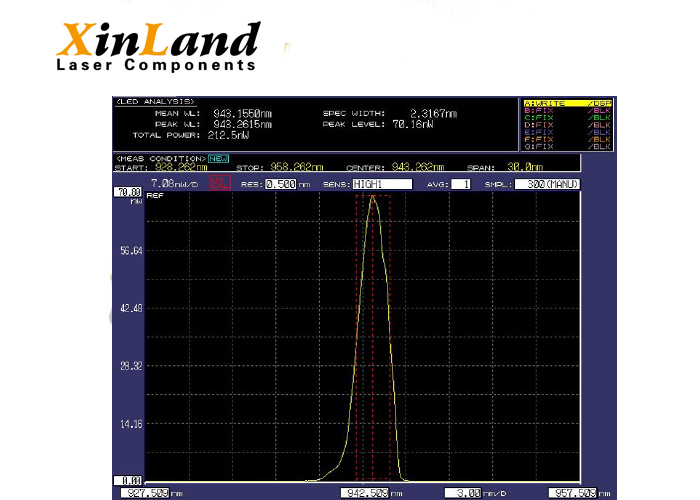Select the LED ANALYSIS header

155,102
